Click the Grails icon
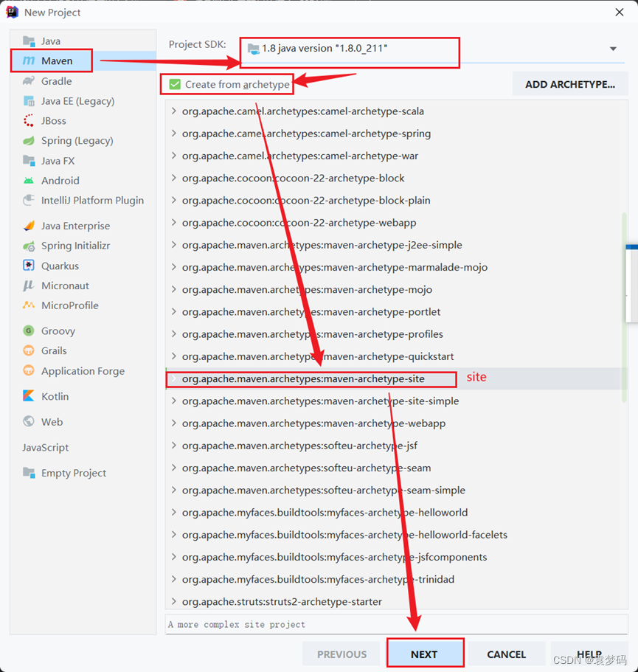638x672 pixels. [x=29, y=350]
